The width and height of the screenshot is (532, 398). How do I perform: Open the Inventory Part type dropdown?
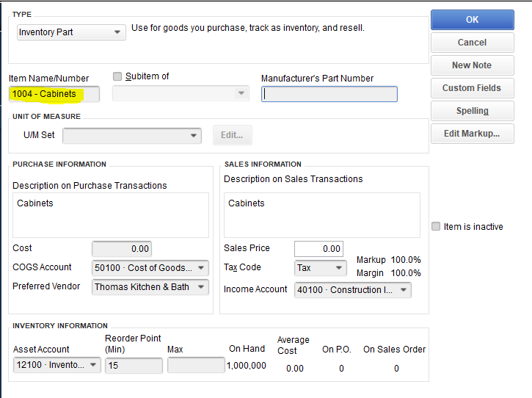coord(71,32)
